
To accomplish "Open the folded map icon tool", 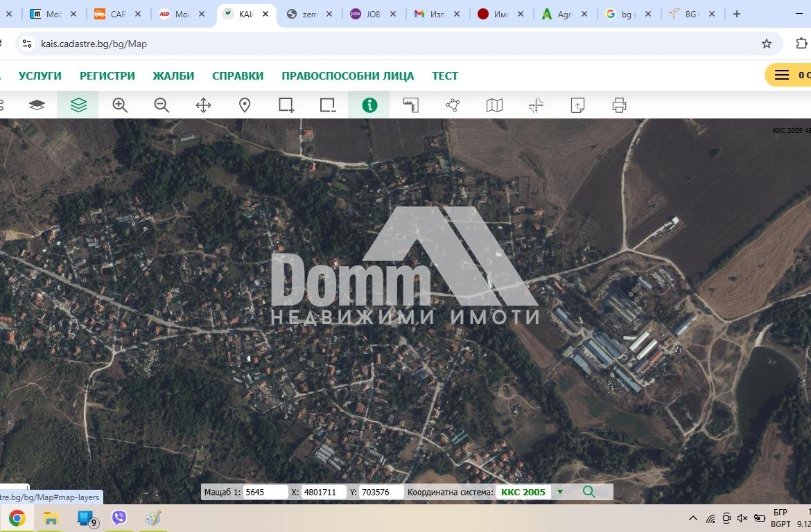I will (494, 105).
